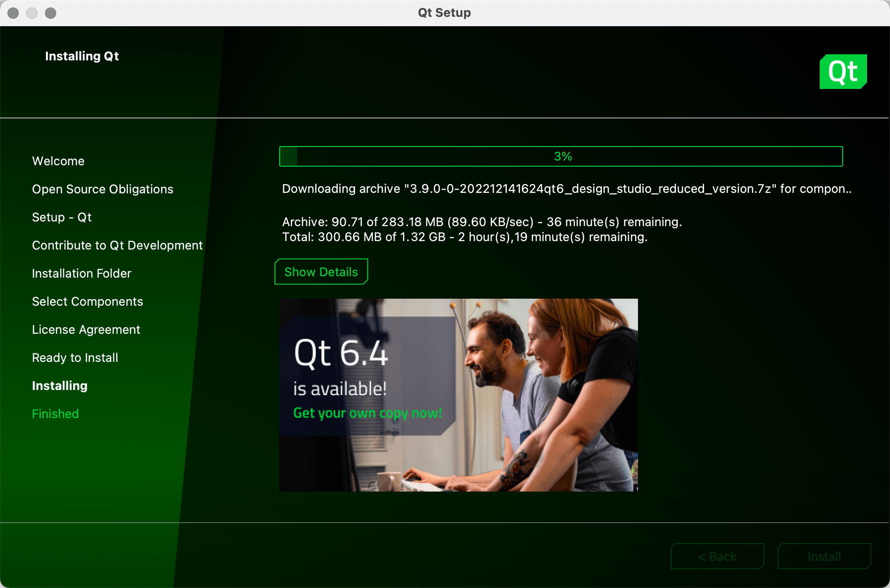The height and width of the screenshot is (588, 890).
Task: Select the Welcome step in sidebar
Action: (x=58, y=161)
